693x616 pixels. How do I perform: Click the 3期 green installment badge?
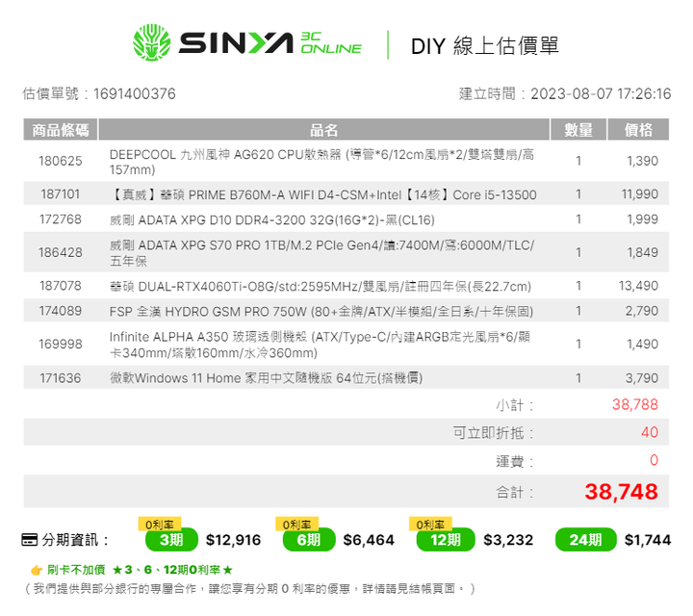[171, 540]
